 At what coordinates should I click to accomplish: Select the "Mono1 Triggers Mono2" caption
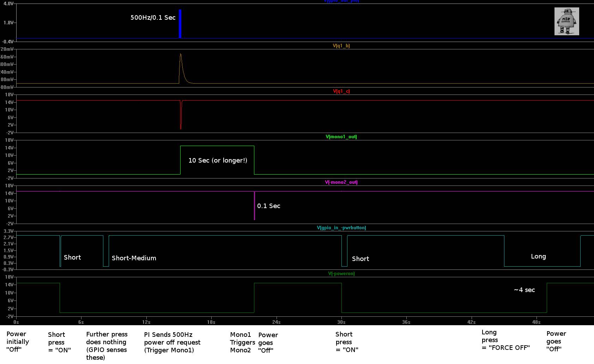(x=242, y=342)
